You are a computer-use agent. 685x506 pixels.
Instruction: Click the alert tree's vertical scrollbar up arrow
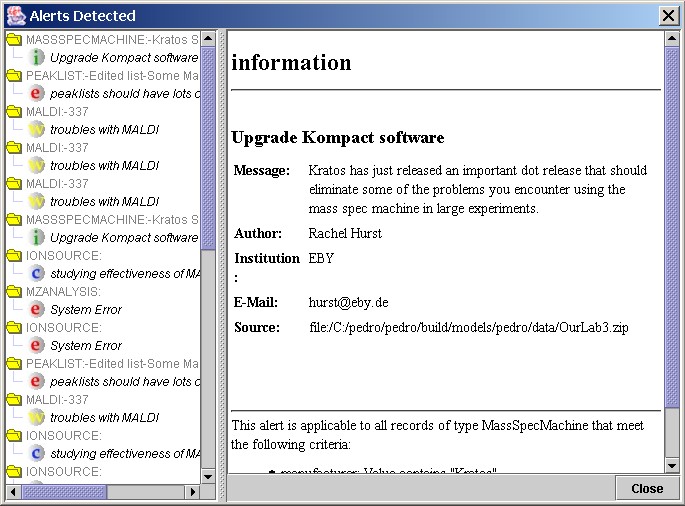208,38
